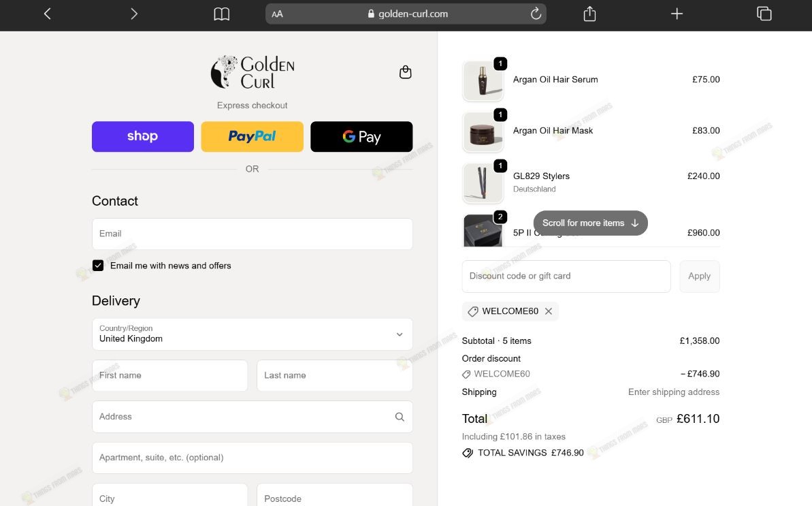Open the shopping bag cart icon
The width and height of the screenshot is (812, 506).
click(406, 72)
